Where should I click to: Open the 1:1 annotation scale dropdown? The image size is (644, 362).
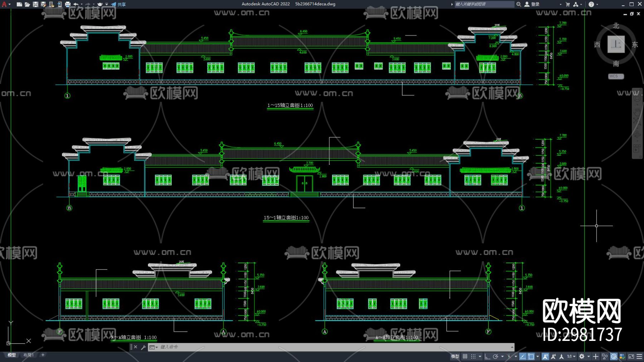point(571,356)
